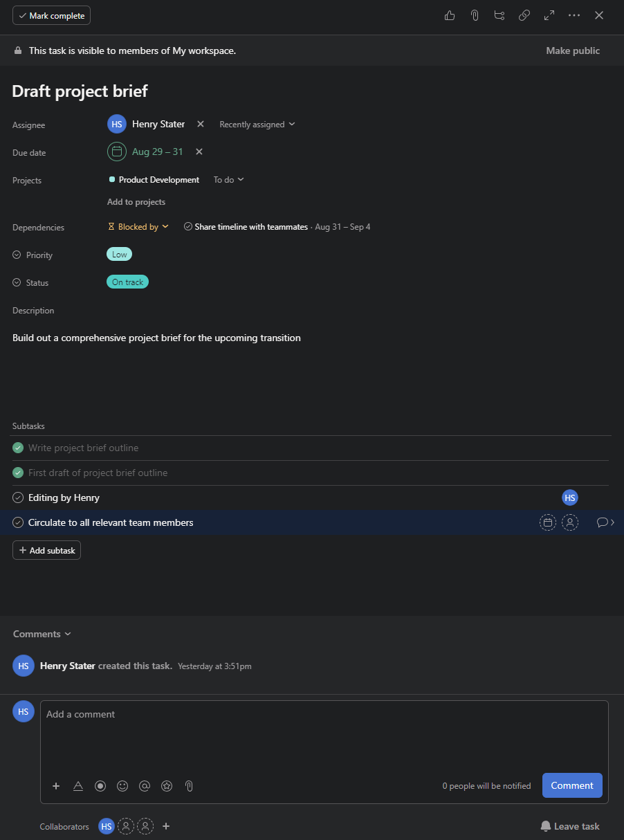Open the 'Blocked by' dependency dropdown
The height and width of the screenshot is (840, 624).
(139, 227)
